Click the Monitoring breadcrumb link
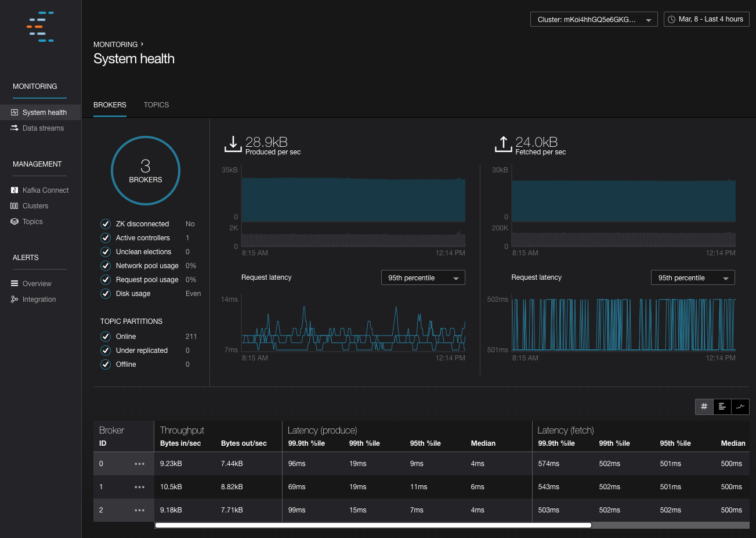 [115, 45]
